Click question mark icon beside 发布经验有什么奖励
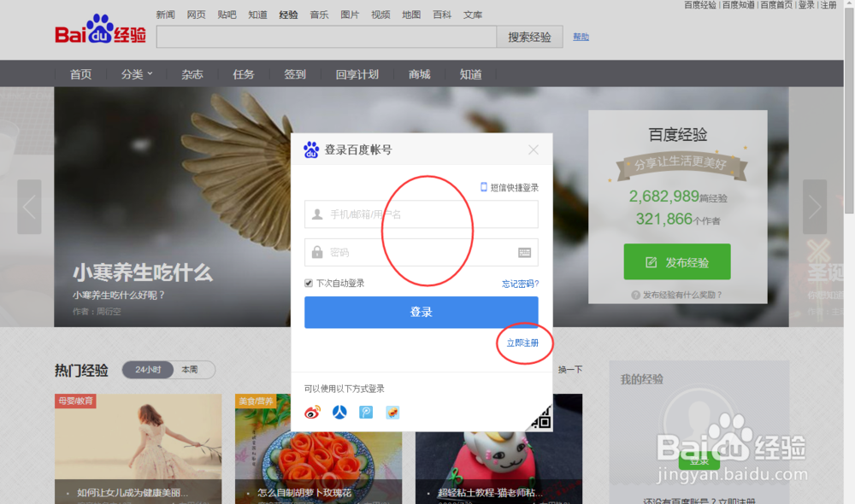855x504 pixels. point(635,295)
